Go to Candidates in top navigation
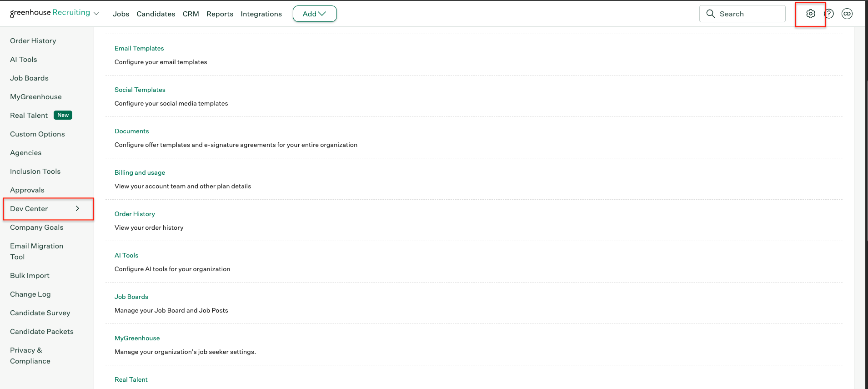Screen dimensions: 868x389 point(156,14)
